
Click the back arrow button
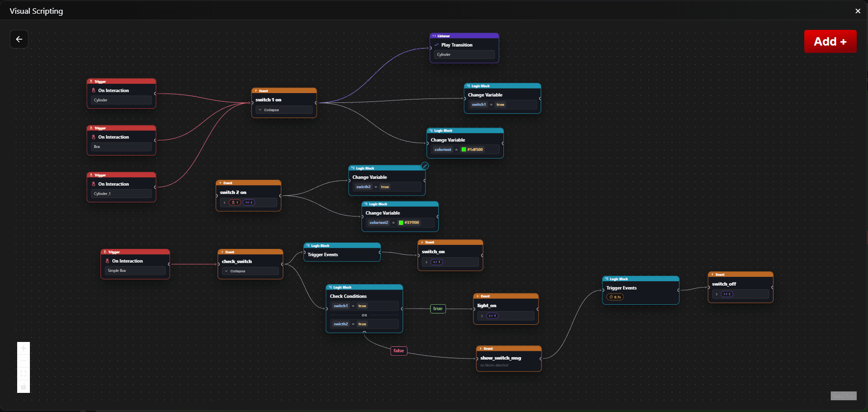(19, 39)
